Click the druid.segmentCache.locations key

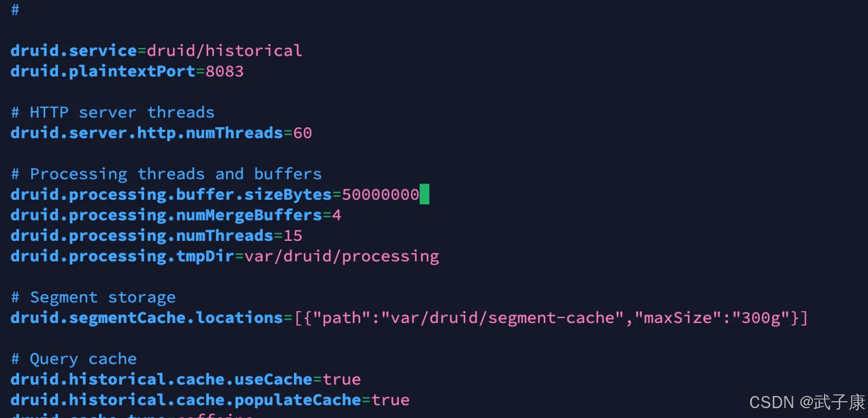coord(146,318)
